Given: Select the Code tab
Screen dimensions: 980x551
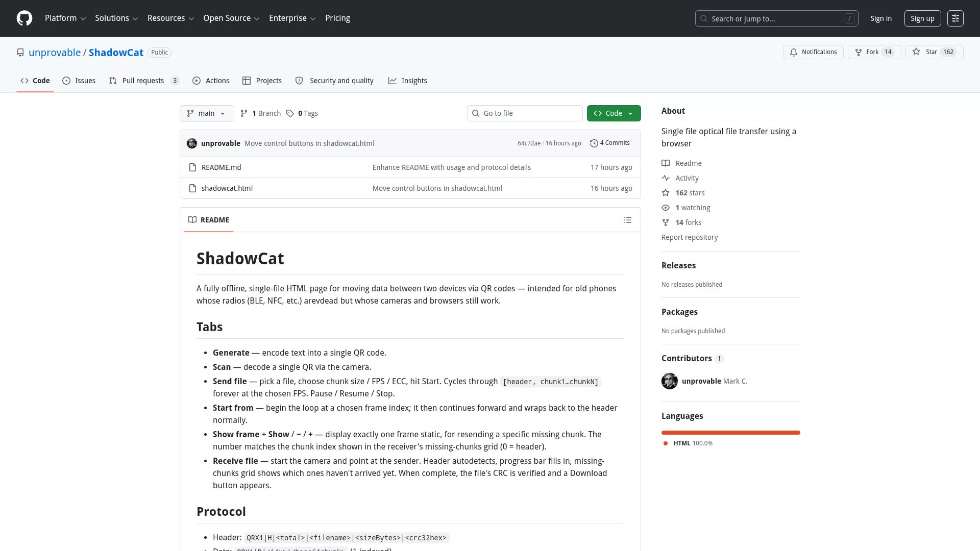Looking at the screenshot, I should tap(35, 81).
